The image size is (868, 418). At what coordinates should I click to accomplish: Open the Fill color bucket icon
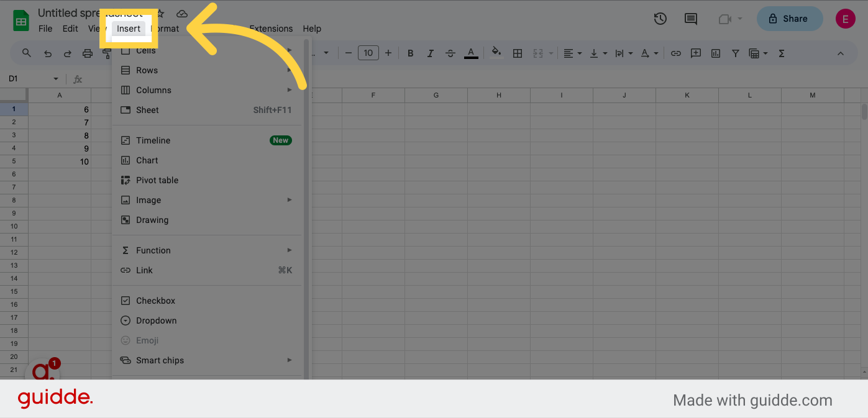496,53
